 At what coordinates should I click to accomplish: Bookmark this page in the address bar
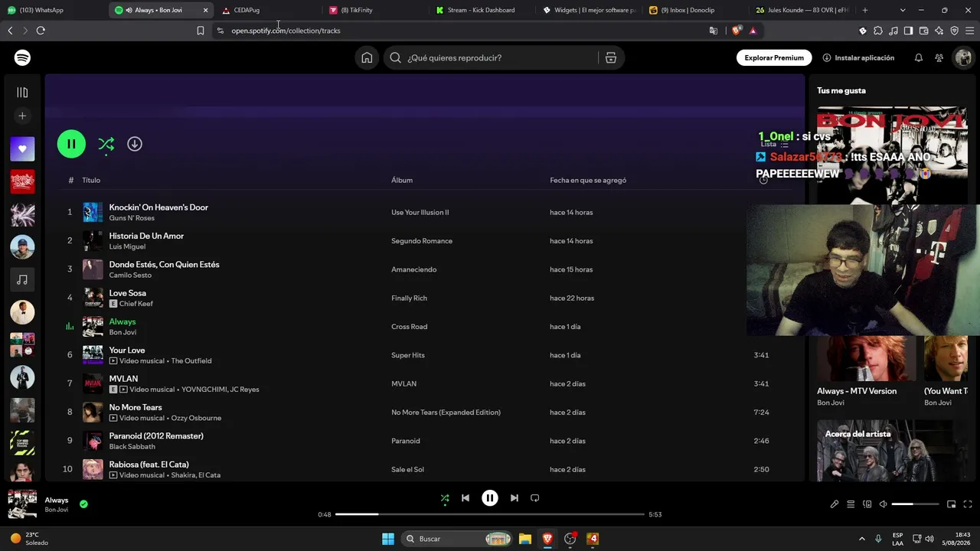pos(201,31)
